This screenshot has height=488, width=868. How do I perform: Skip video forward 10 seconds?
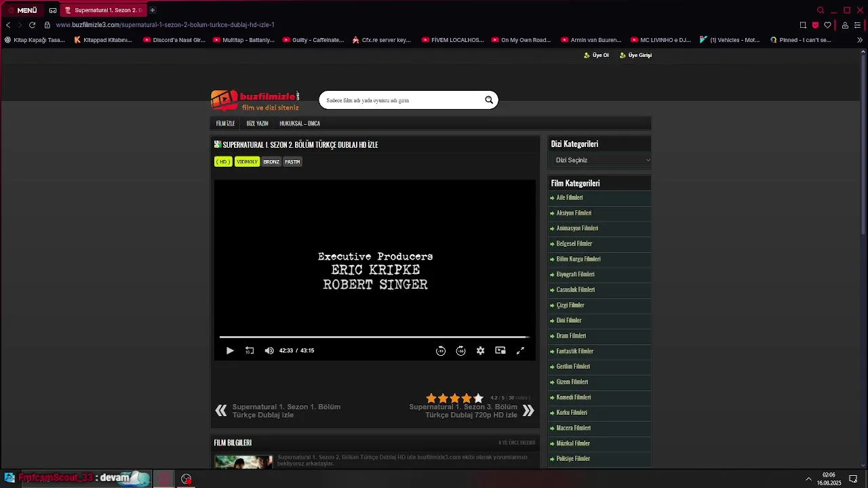(x=460, y=350)
